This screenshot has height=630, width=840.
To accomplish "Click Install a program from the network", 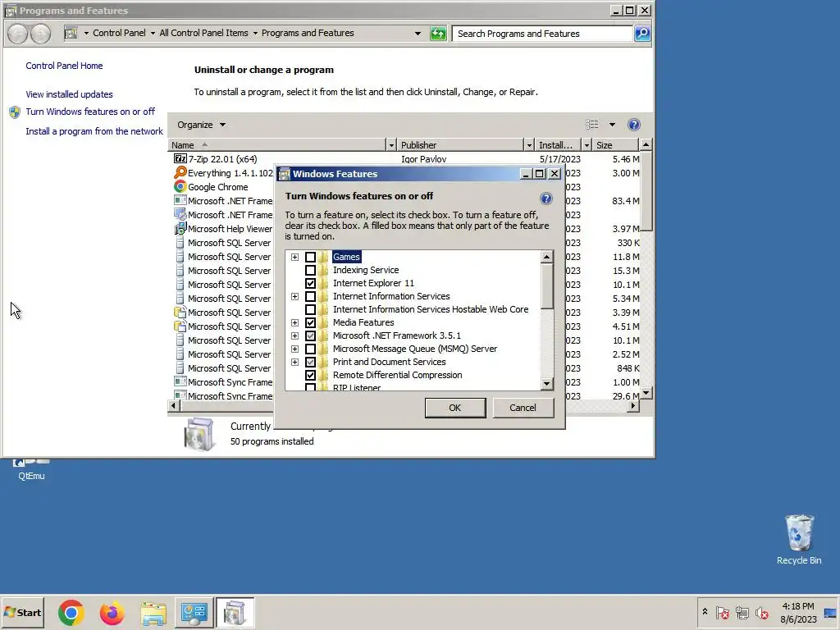I will coord(94,131).
